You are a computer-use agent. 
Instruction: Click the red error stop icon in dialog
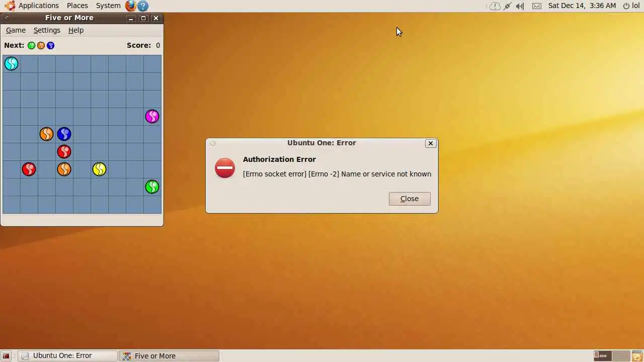pos(225,168)
